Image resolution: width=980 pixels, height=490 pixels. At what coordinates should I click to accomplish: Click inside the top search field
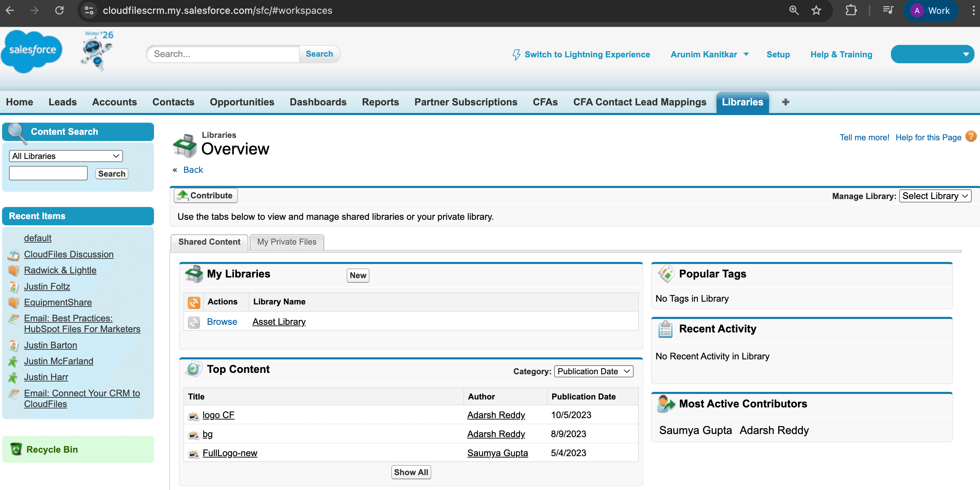(x=222, y=54)
